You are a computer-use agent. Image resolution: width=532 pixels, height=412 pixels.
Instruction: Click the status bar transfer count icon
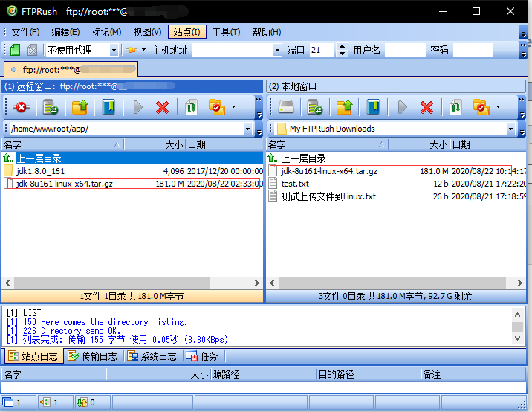(82, 402)
